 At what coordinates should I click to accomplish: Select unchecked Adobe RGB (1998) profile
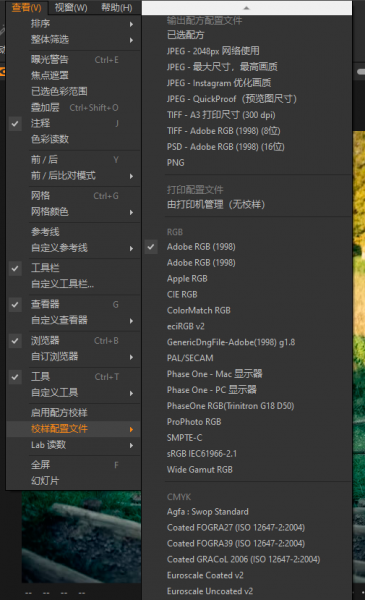tap(247, 263)
